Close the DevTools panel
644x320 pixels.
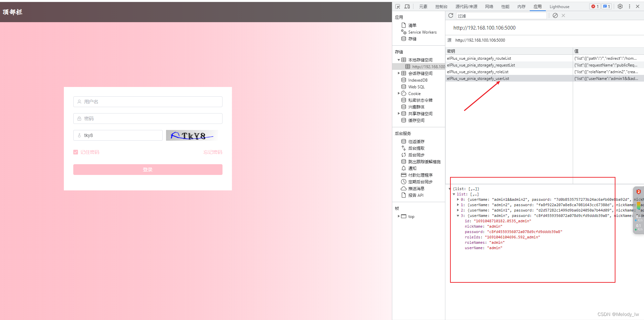[638, 6]
